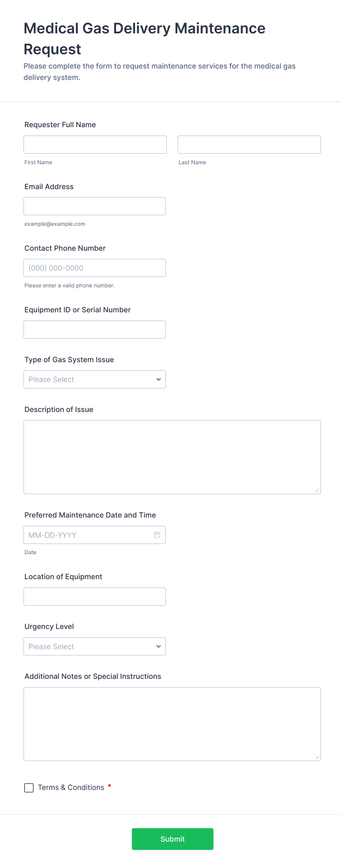The height and width of the screenshot is (868, 341).
Task: Click the Contact Phone Number field
Action: (94, 268)
